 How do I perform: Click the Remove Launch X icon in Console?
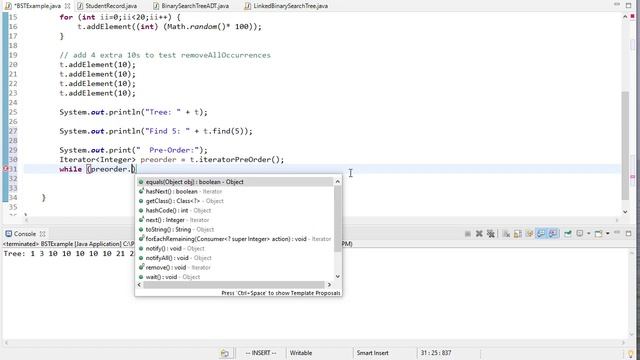(479, 234)
